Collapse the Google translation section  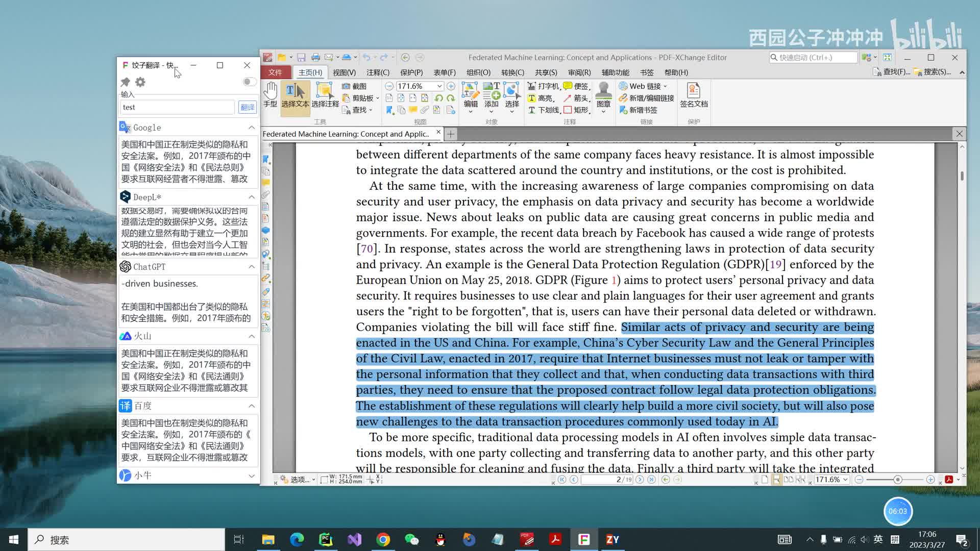point(252,128)
